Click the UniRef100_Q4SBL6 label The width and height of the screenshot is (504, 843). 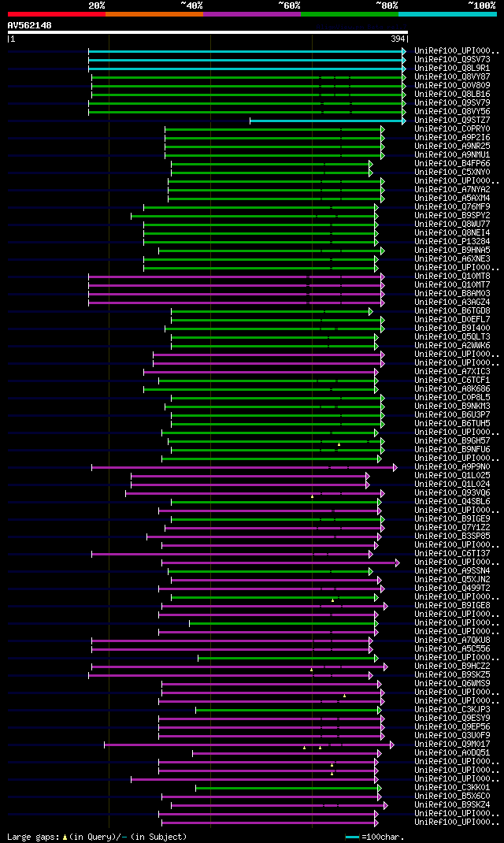tap(452, 502)
